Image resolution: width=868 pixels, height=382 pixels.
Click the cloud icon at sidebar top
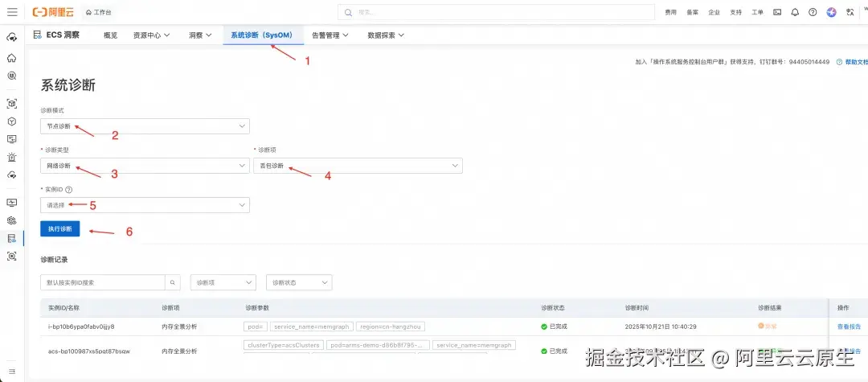click(x=11, y=37)
